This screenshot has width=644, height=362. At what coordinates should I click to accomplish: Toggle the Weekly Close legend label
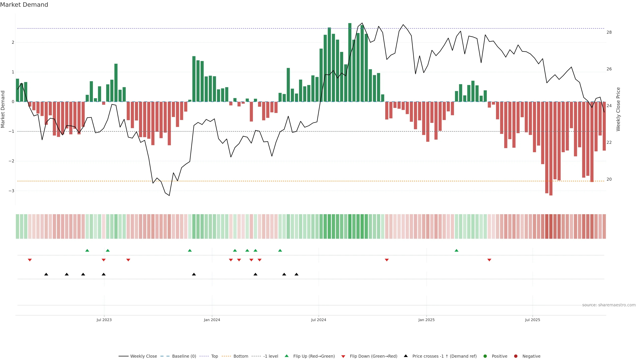[144, 356]
